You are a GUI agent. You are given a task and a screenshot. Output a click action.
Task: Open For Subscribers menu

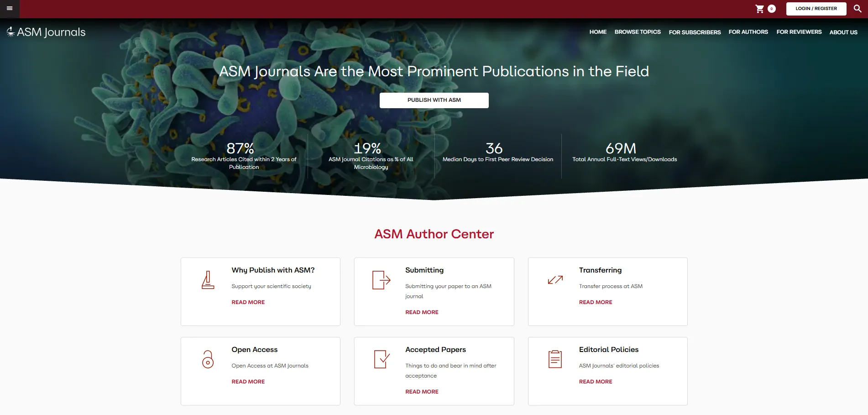pos(695,32)
